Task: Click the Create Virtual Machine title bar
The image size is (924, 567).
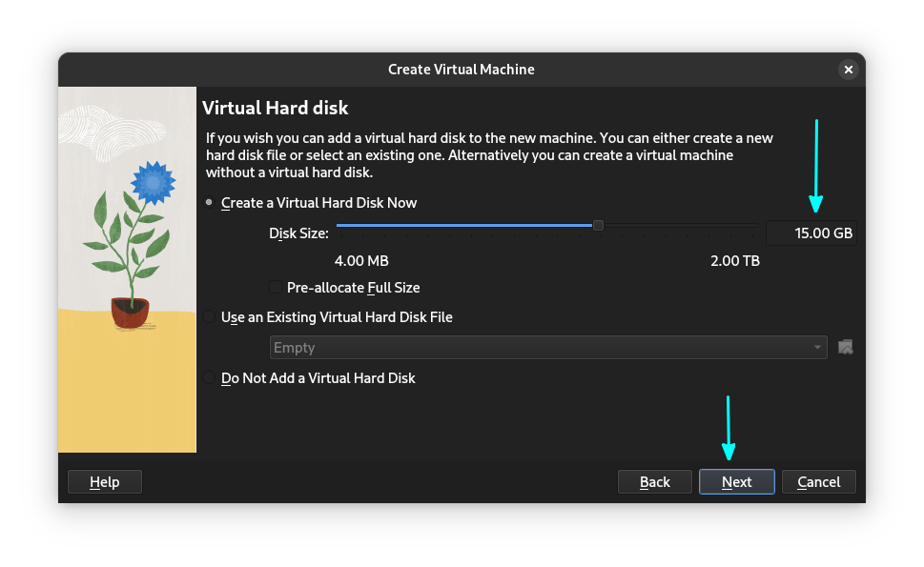Action: (461, 70)
